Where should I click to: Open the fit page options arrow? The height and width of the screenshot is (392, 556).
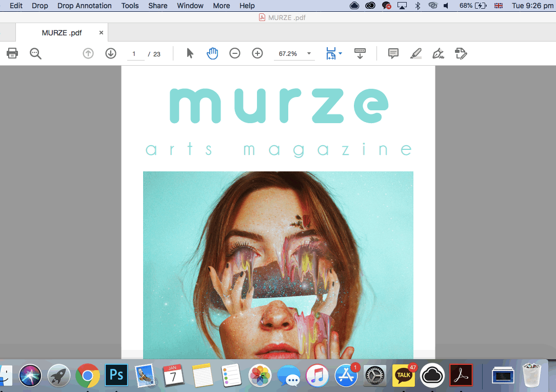tap(341, 53)
